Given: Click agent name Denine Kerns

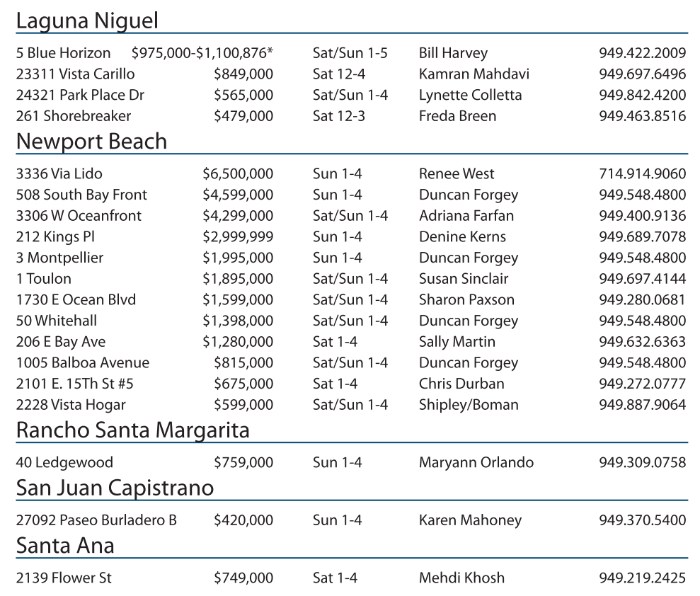Looking at the screenshot, I should point(462,237).
